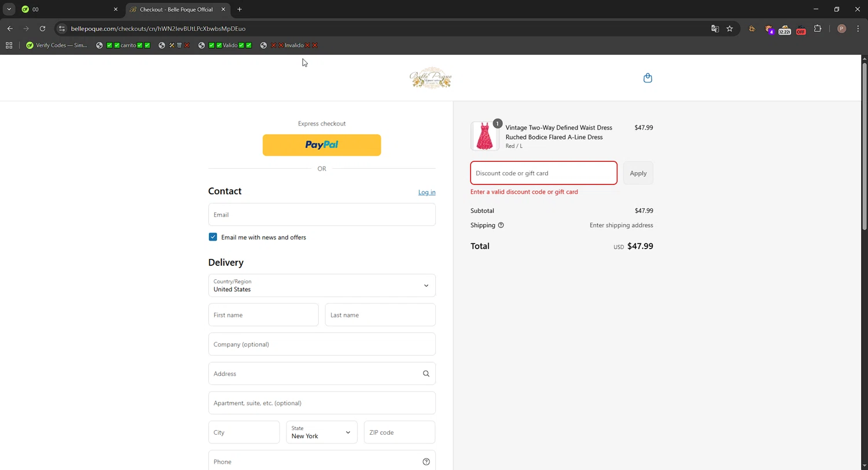Click the phone field help icon
This screenshot has width=868, height=470.
point(426,462)
